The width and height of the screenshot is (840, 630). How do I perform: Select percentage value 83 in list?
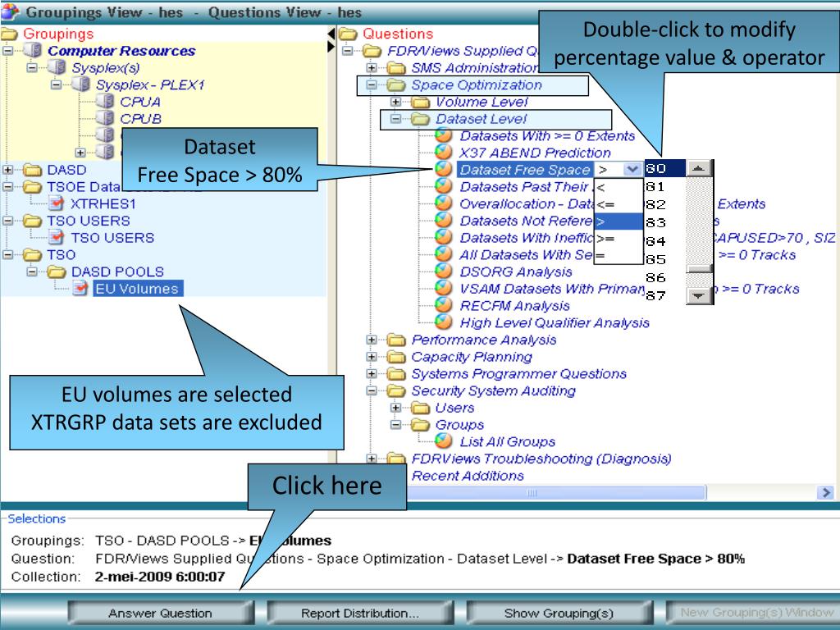664,223
